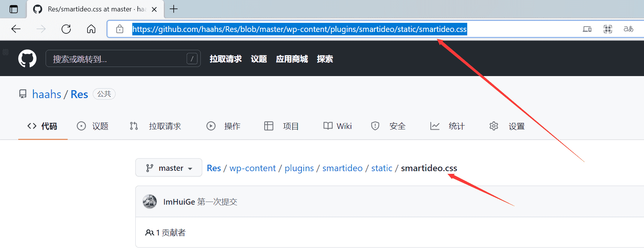Open the QR code/apps icon in address bar
The height and width of the screenshot is (248, 644).
[608, 29]
